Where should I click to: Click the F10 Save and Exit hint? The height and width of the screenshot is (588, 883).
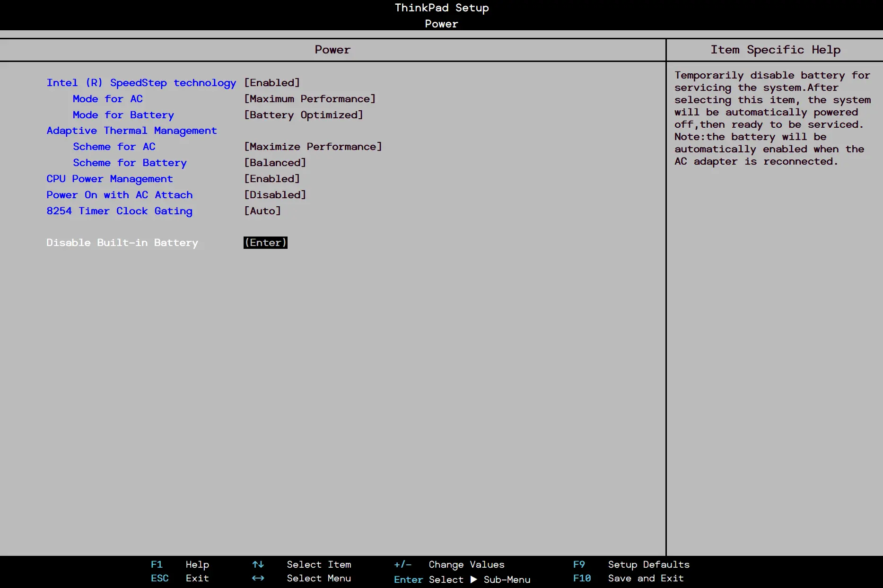click(629, 579)
